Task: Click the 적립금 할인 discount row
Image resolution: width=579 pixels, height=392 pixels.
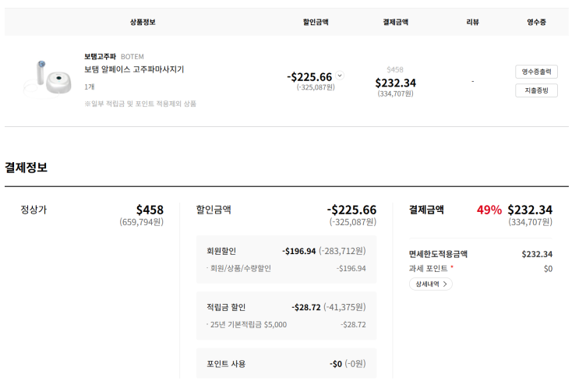Action: pyautogui.click(x=286, y=307)
